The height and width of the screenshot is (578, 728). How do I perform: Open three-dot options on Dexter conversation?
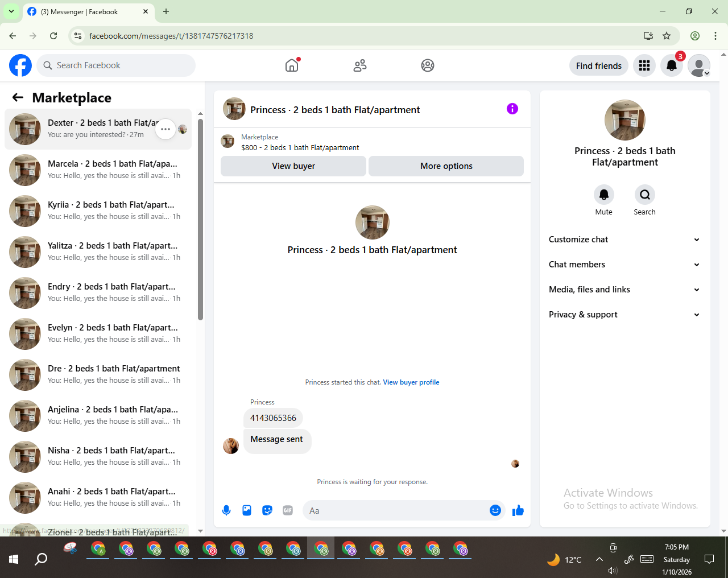pyautogui.click(x=166, y=129)
